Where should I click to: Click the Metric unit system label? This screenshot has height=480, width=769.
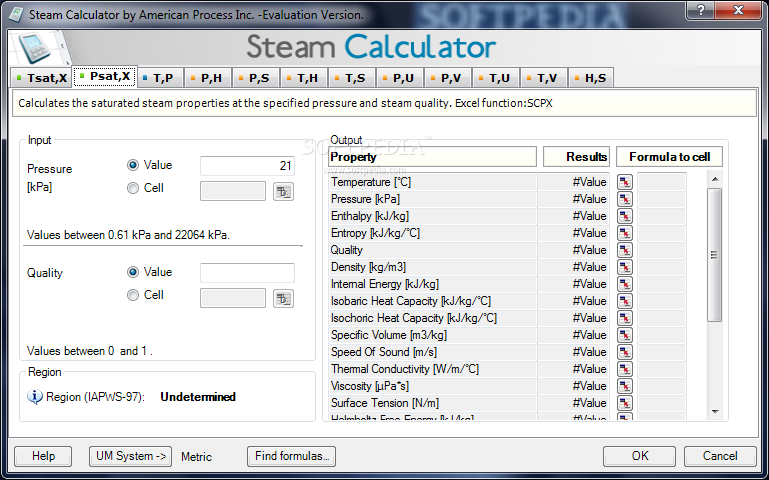pyautogui.click(x=196, y=457)
